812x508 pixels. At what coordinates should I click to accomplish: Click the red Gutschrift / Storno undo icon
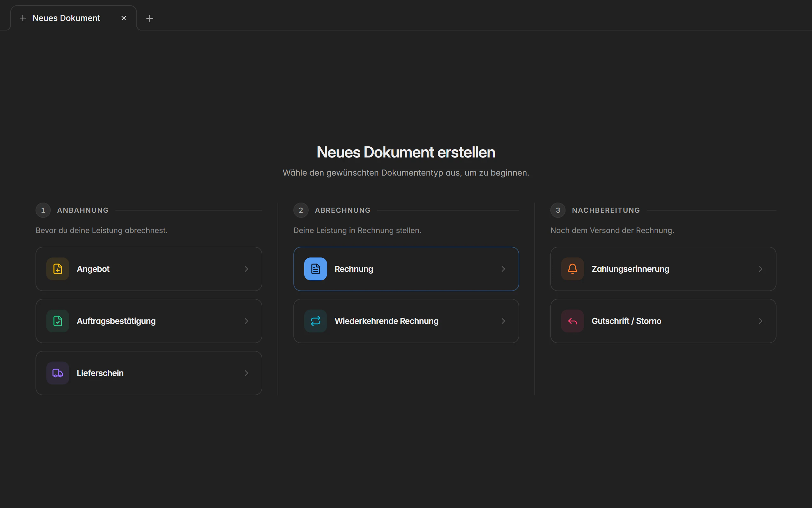click(573, 321)
